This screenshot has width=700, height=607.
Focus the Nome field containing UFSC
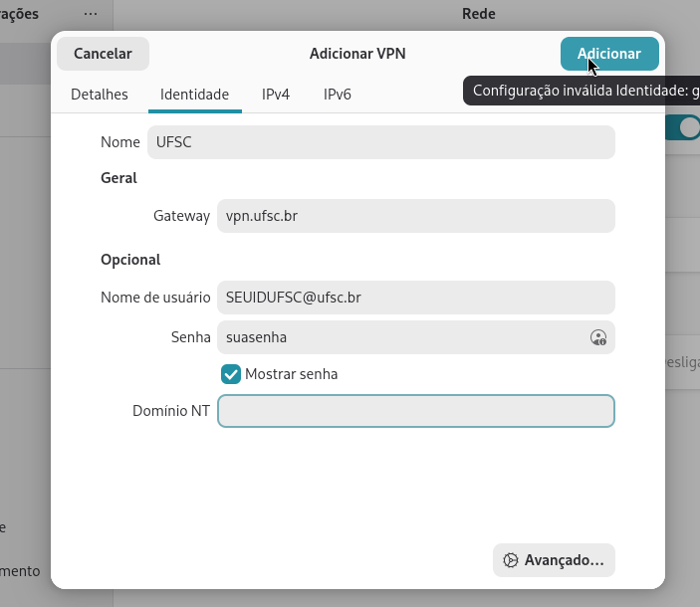380,142
